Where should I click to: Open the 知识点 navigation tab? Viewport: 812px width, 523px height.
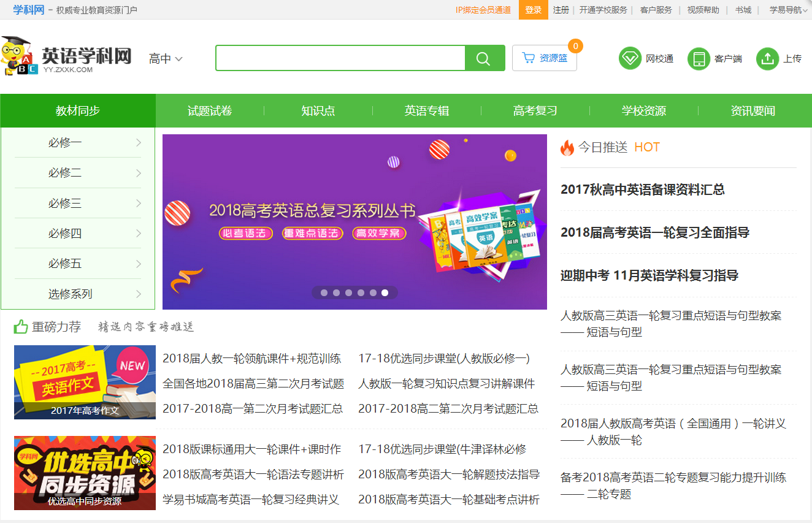pos(318,111)
